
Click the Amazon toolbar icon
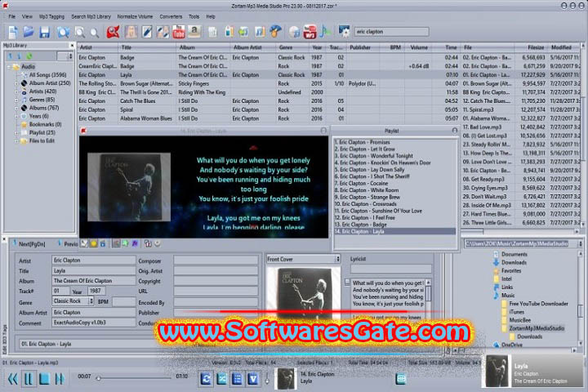pyautogui.click(x=194, y=32)
